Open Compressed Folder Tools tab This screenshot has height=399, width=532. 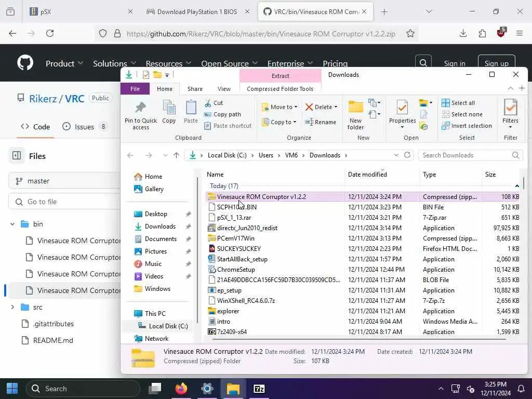[x=280, y=89]
